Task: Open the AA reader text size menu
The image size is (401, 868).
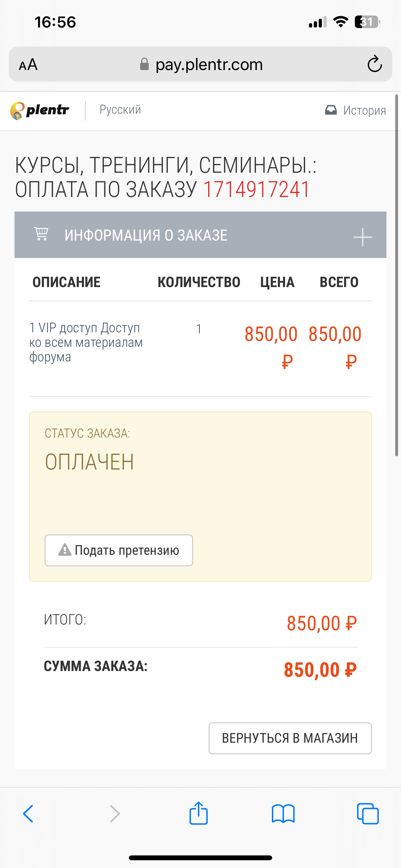Action: pyautogui.click(x=28, y=64)
